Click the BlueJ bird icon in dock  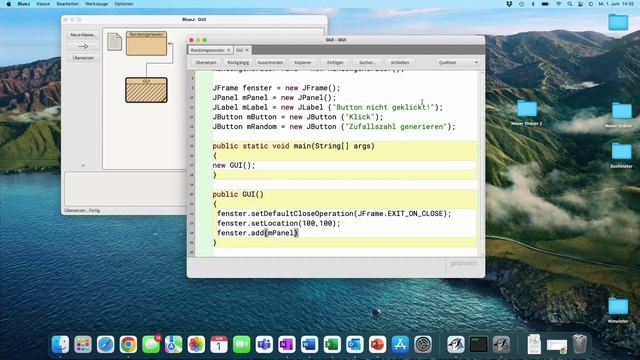pyautogui.click(x=456, y=344)
